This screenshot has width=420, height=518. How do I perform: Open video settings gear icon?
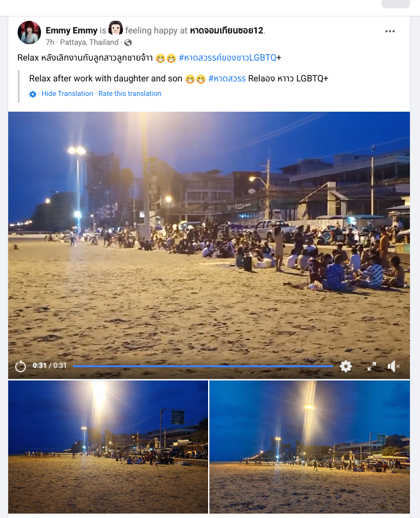point(346,366)
